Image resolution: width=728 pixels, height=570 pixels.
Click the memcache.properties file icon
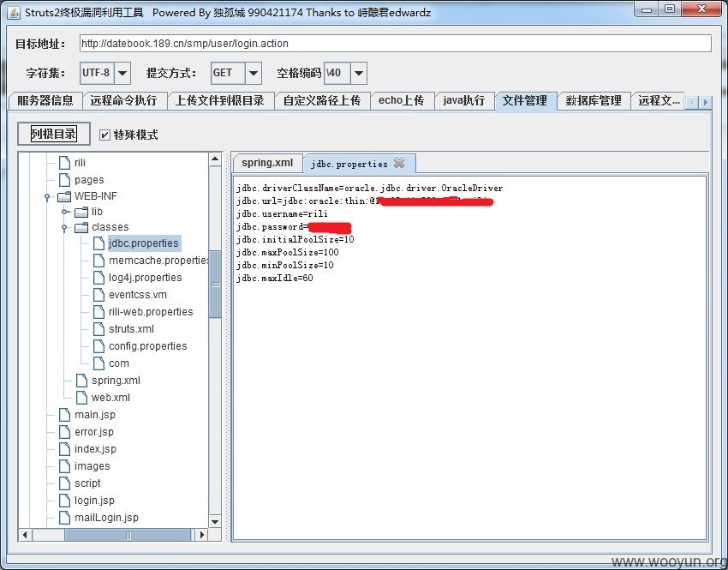point(98,261)
